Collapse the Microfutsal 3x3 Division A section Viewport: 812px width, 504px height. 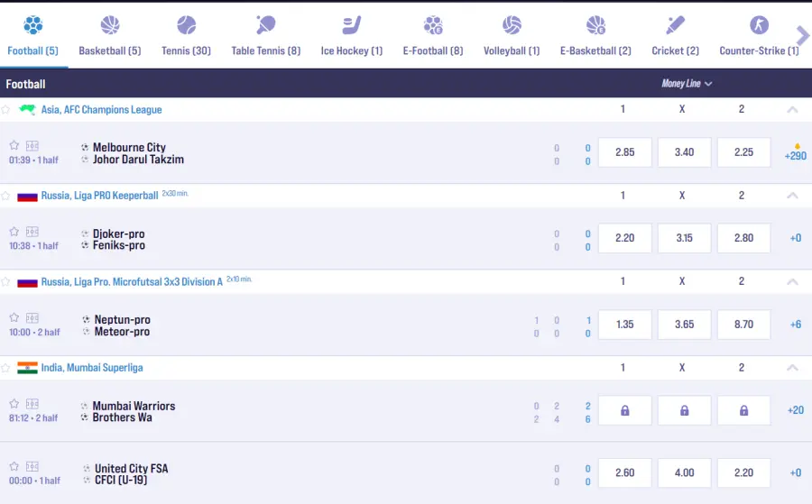pos(792,281)
